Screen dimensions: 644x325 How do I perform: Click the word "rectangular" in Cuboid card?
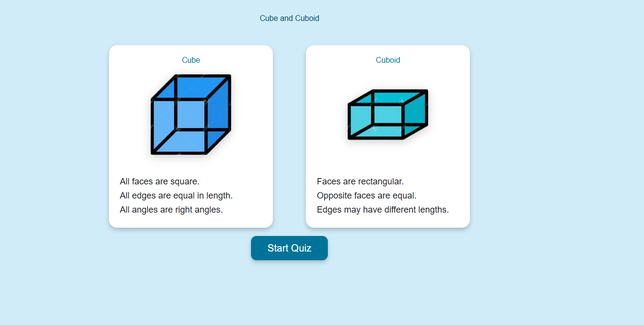(x=380, y=181)
